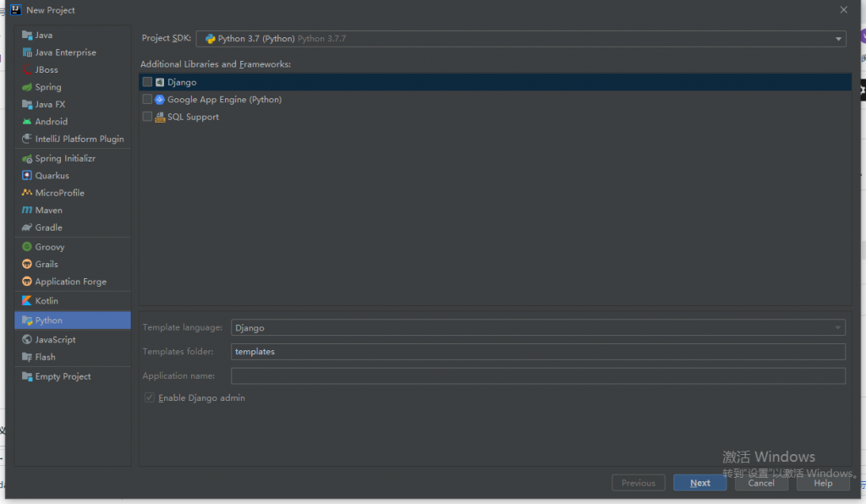This screenshot has width=866, height=504.
Task: Select the Java project type icon
Action: (26, 36)
